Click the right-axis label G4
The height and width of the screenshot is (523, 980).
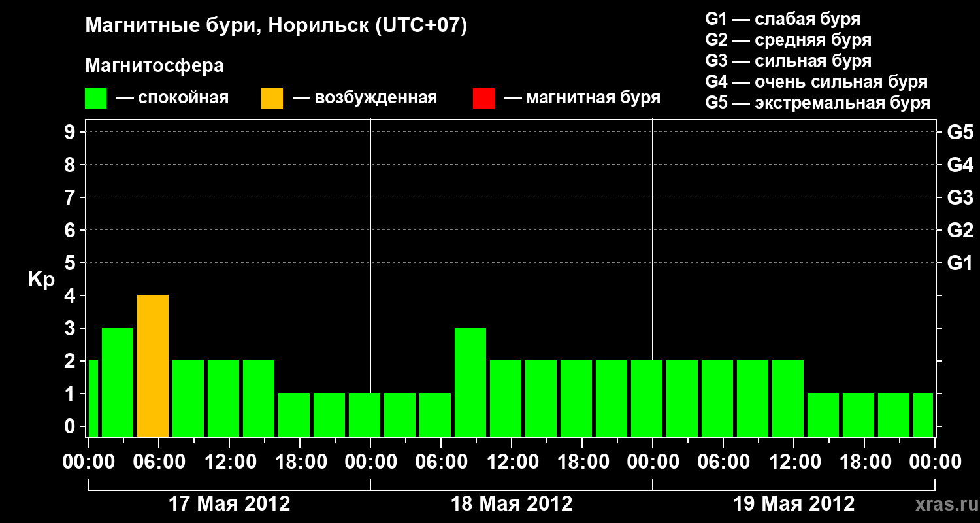[x=960, y=165]
